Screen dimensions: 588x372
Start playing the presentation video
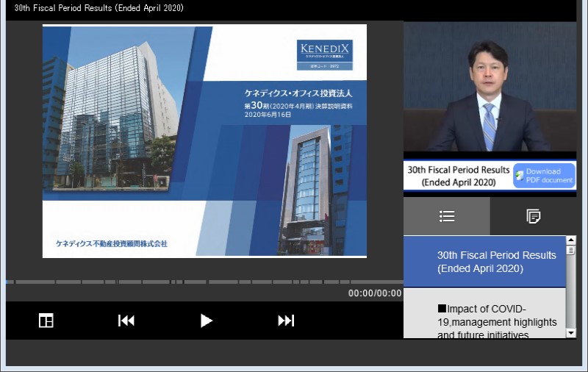pos(206,321)
